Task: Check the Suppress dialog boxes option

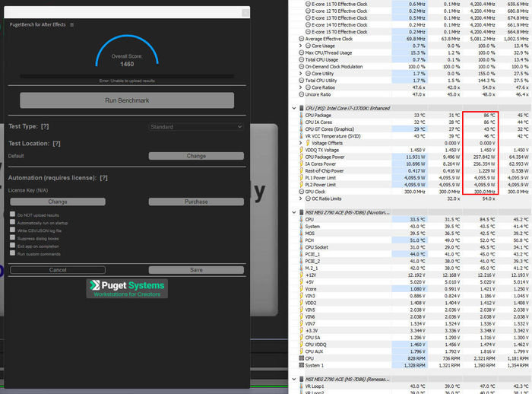Action: point(13,237)
